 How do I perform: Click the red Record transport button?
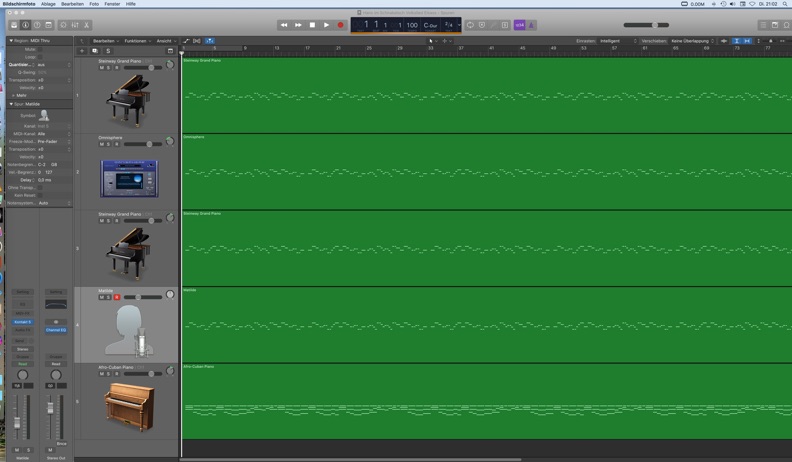(x=340, y=25)
